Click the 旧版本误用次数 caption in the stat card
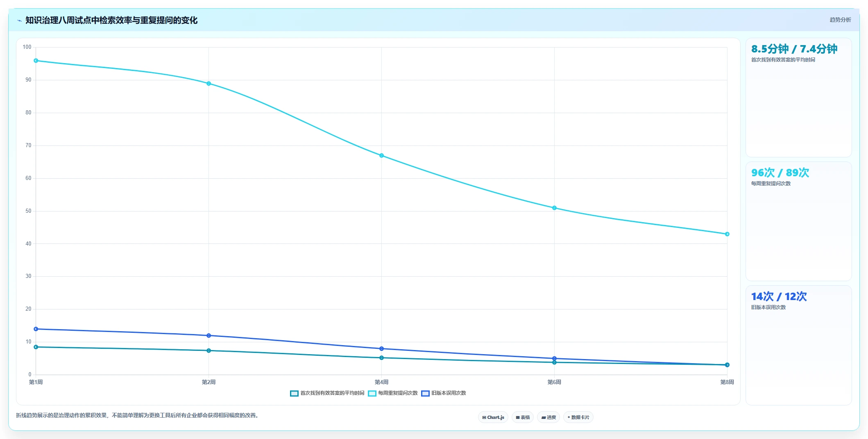Viewport: 868px width, 439px height. [768, 307]
